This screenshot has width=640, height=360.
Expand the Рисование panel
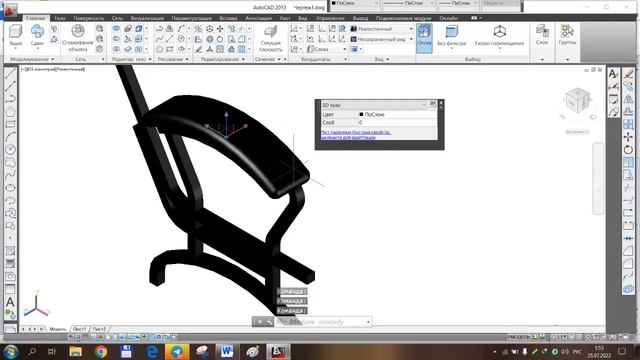coord(173,59)
